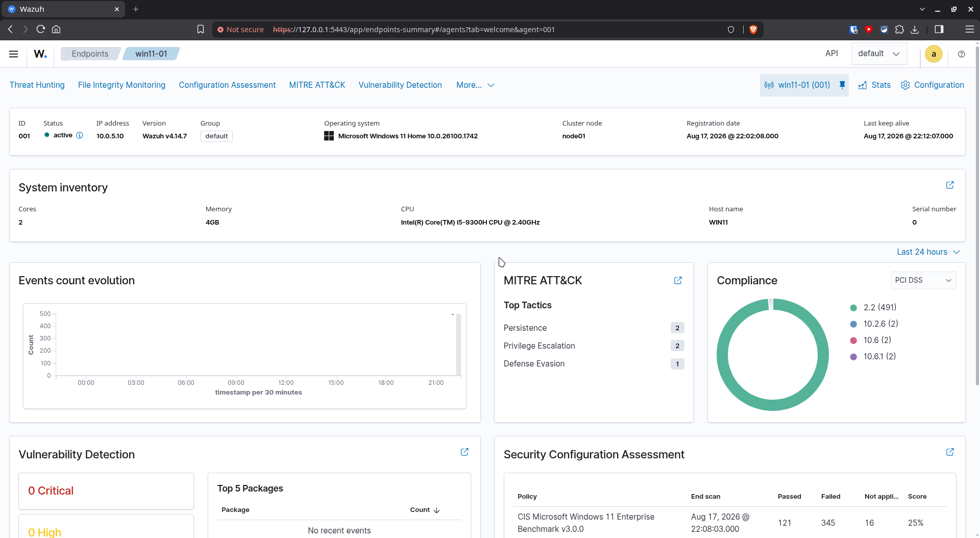Screen dimensions: 980x538
Task: Open MITRE ATT&CK panel popout icon
Action: pyautogui.click(x=678, y=281)
